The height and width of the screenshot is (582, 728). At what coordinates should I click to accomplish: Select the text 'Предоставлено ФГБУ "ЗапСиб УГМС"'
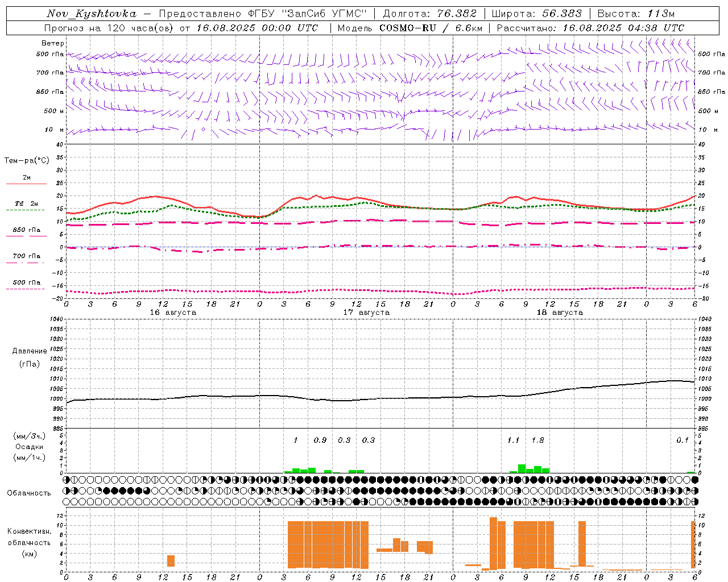(x=263, y=14)
